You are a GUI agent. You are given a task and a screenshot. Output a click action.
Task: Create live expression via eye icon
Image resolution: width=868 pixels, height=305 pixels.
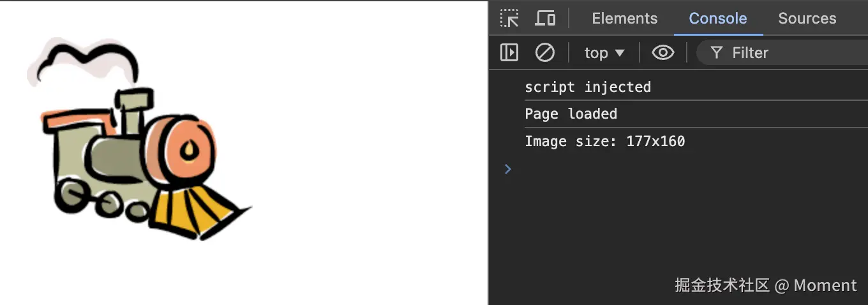pyautogui.click(x=662, y=52)
